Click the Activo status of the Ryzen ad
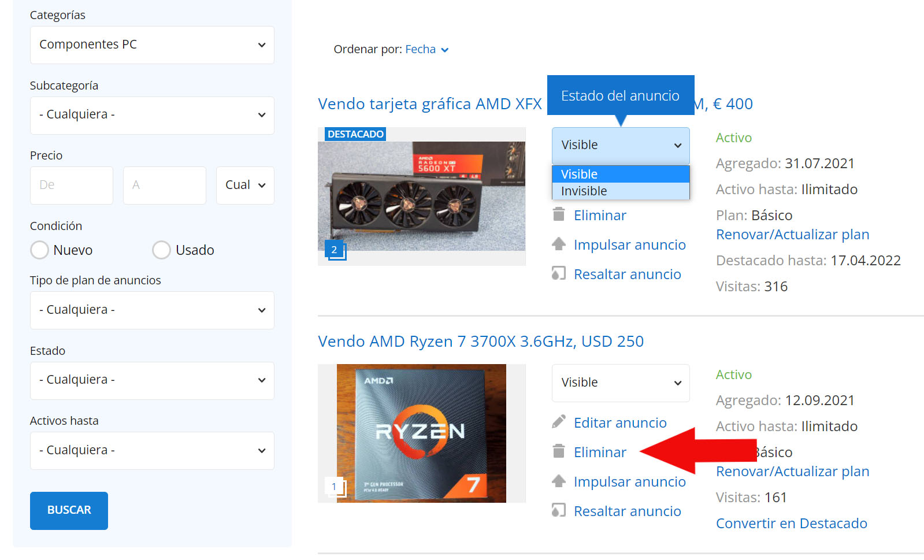Screen dimensions: 924x560 click(x=734, y=374)
